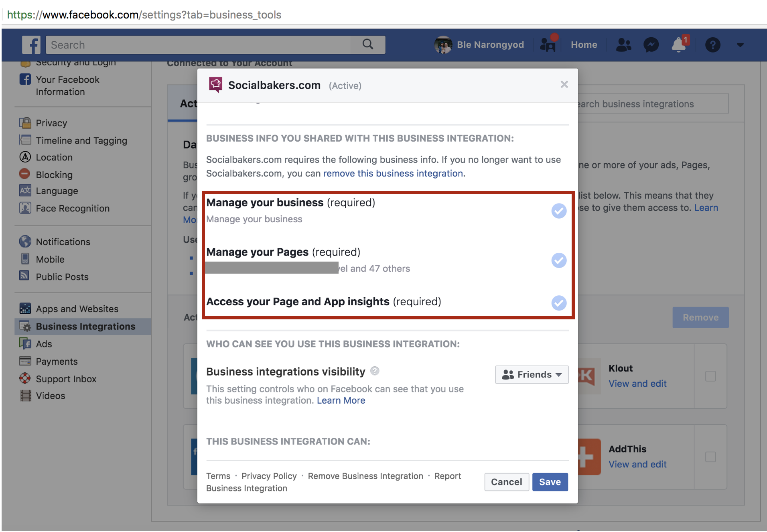Open the Language settings icon

25,191
